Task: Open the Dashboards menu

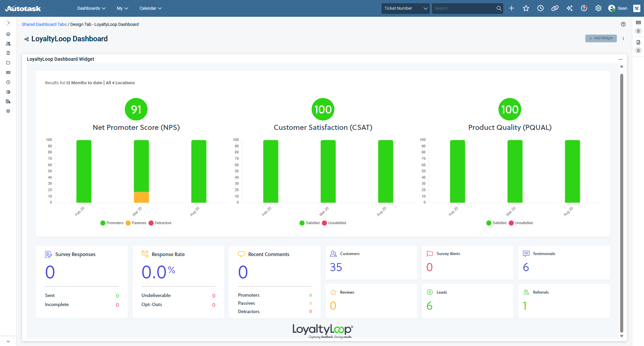Action: coord(91,8)
